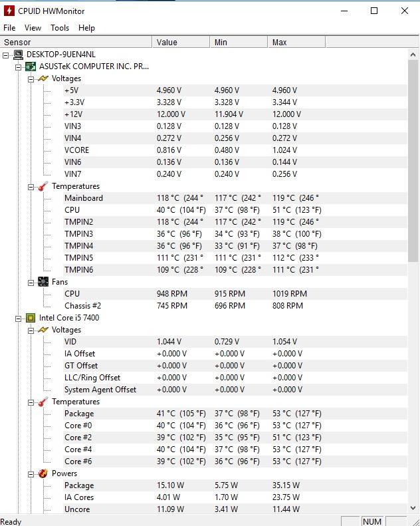
Task: Click the ASUSTeK motherboard icon
Action: (x=31, y=66)
